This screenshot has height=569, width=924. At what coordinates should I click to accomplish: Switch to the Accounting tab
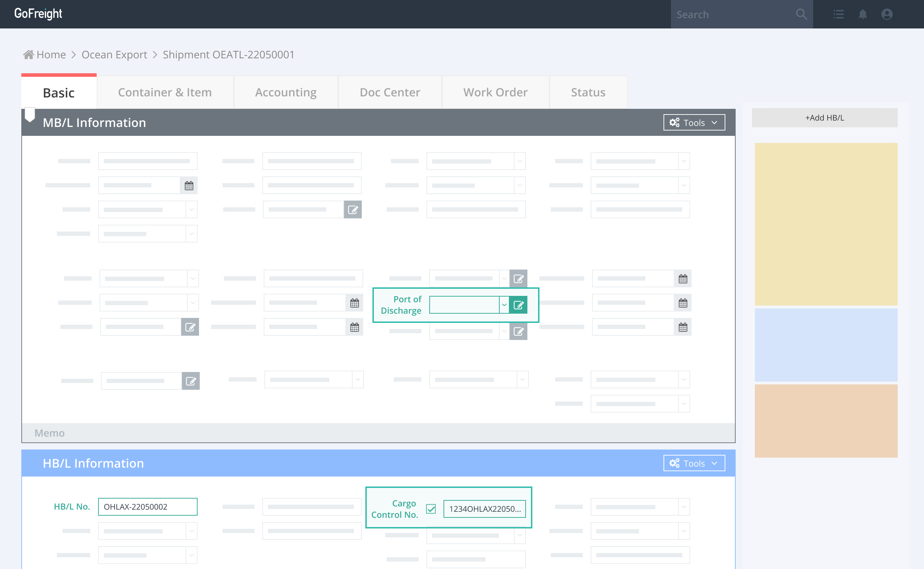[285, 92]
